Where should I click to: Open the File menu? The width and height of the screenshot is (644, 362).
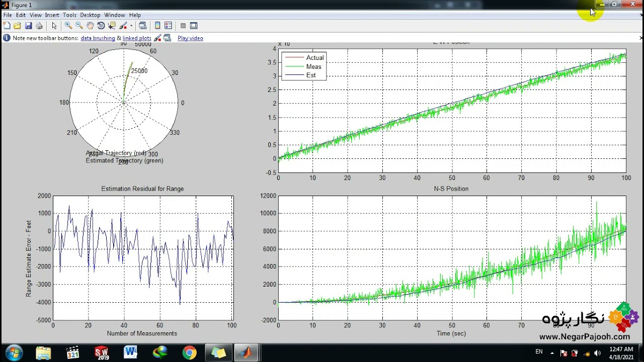point(8,15)
